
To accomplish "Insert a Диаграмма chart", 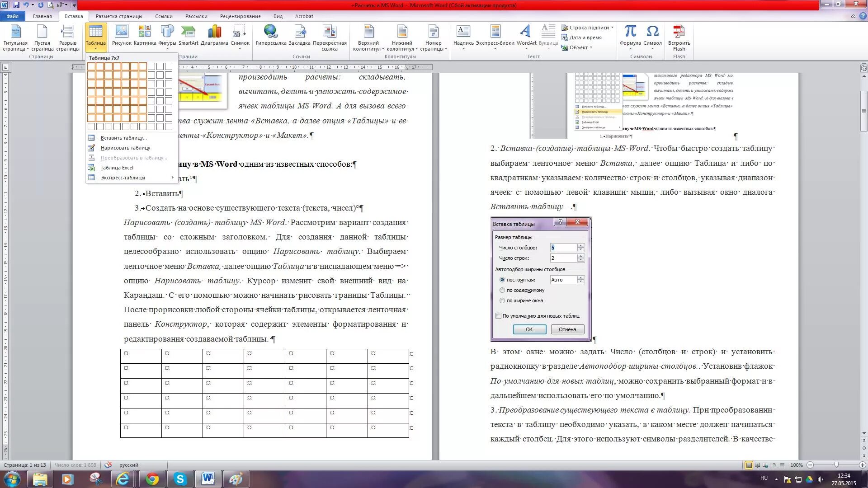I will tap(214, 35).
